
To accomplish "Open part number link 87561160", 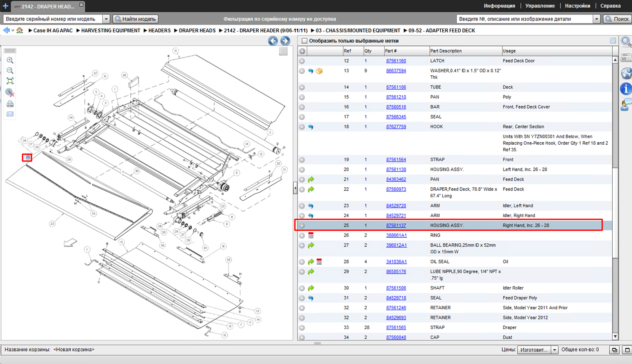I will pyautogui.click(x=396, y=61).
